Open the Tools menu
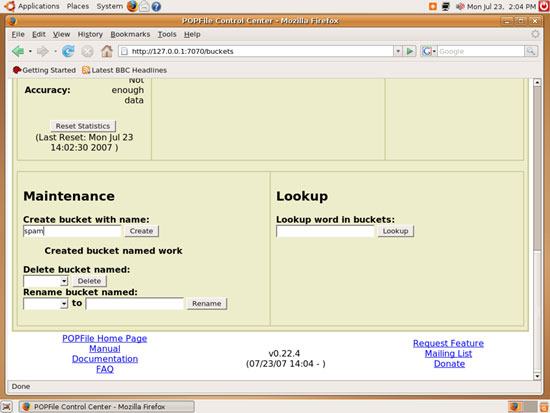The image size is (550, 413). click(x=167, y=34)
